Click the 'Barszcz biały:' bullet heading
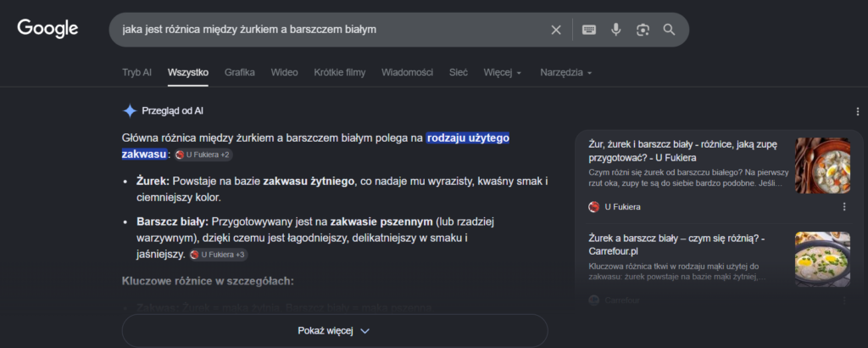This screenshot has height=348, width=868. click(173, 222)
